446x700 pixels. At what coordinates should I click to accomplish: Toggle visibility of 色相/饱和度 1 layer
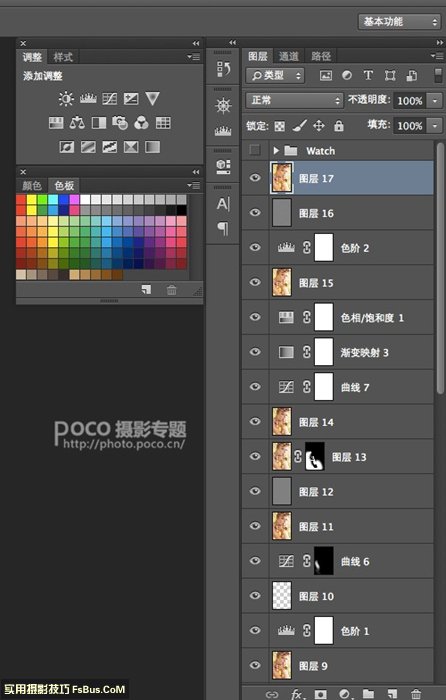click(x=255, y=317)
